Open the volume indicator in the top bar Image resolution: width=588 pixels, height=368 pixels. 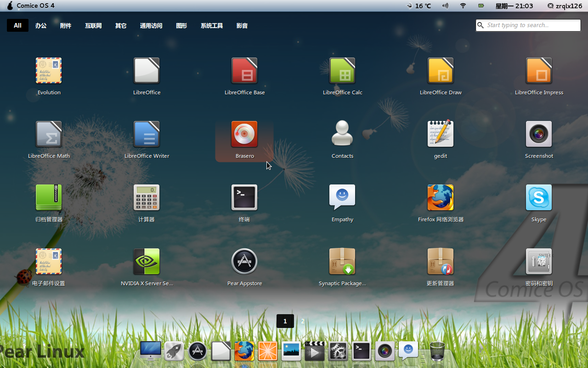(445, 6)
